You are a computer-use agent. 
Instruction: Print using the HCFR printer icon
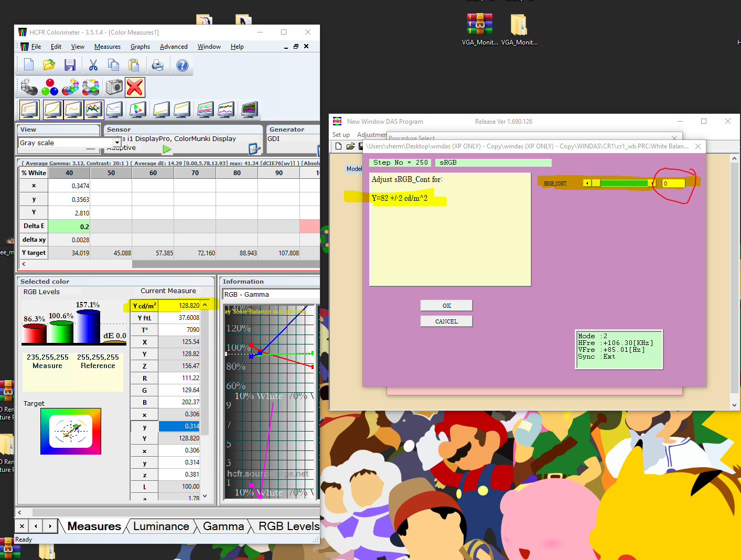[x=157, y=65]
